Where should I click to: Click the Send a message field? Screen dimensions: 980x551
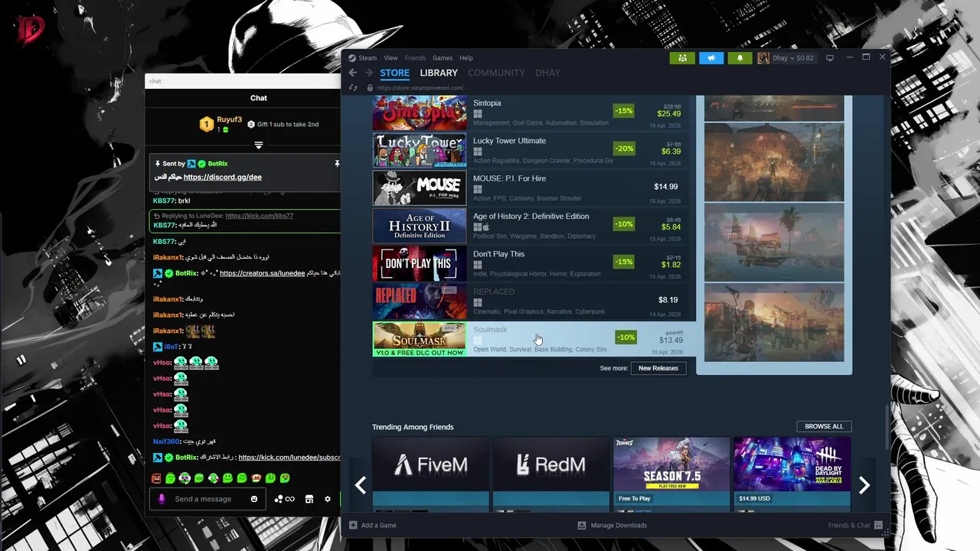tap(209, 499)
